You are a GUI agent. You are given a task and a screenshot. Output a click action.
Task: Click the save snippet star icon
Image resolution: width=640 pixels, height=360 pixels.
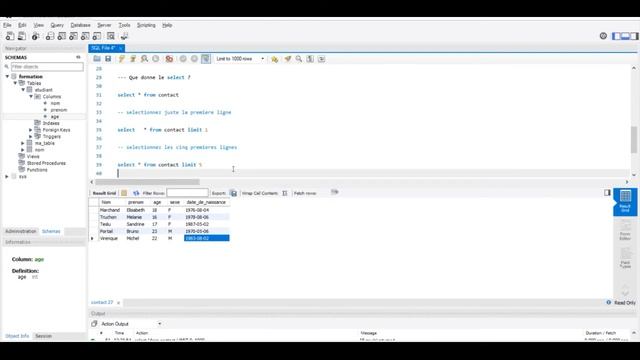tap(275, 59)
